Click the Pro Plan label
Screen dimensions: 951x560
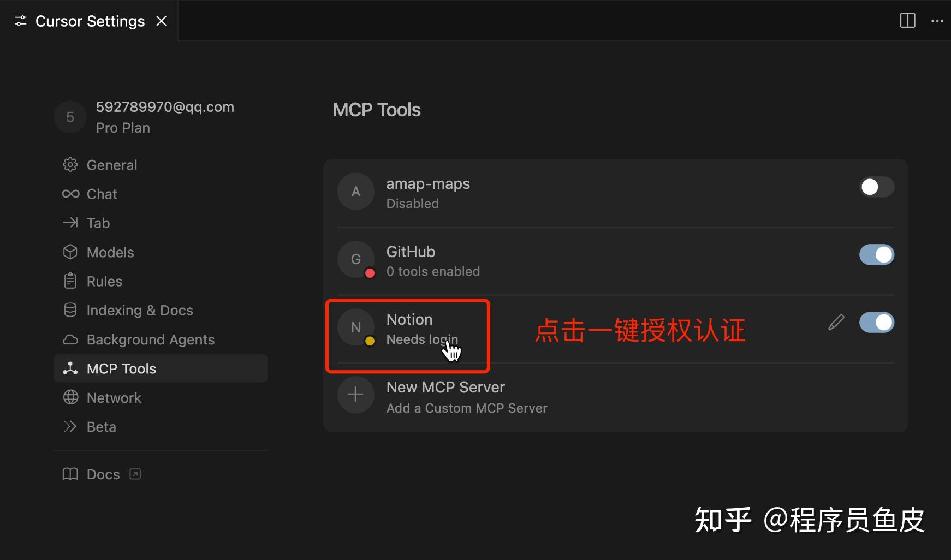tap(123, 128)
